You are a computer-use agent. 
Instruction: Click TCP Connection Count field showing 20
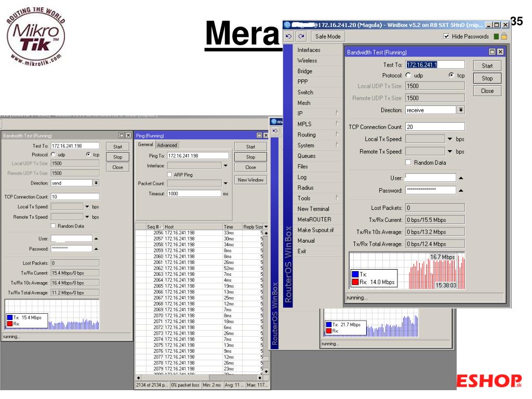[x=435, y=127]
